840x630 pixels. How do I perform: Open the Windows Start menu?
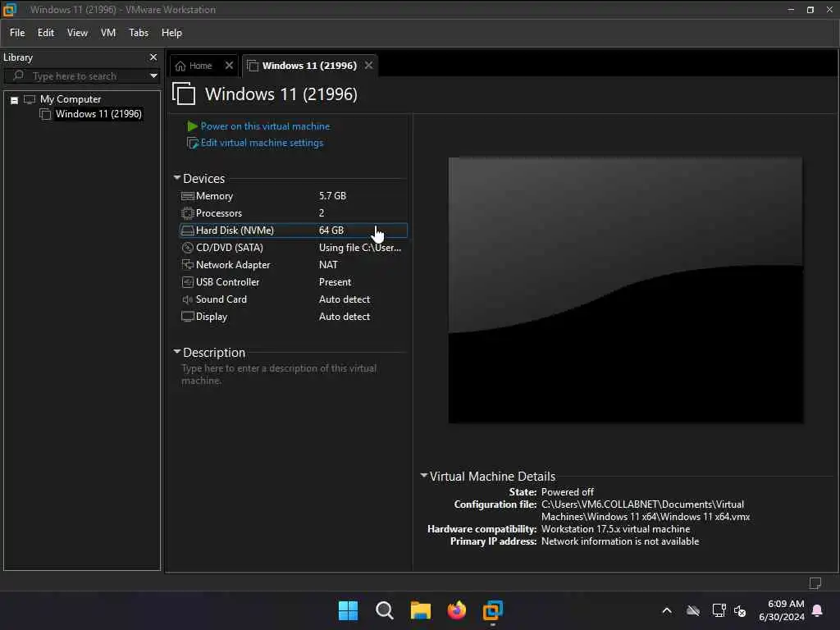click(348, 610)
